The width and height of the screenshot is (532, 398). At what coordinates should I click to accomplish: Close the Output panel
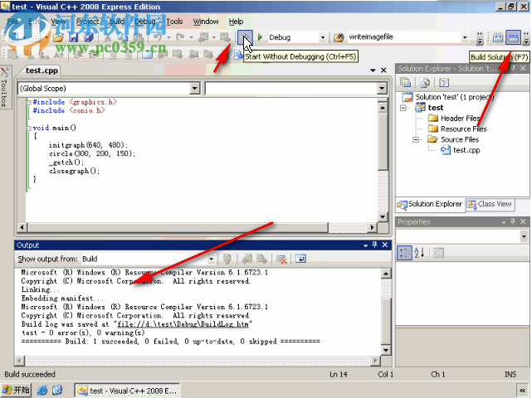(x=385, y=245)
